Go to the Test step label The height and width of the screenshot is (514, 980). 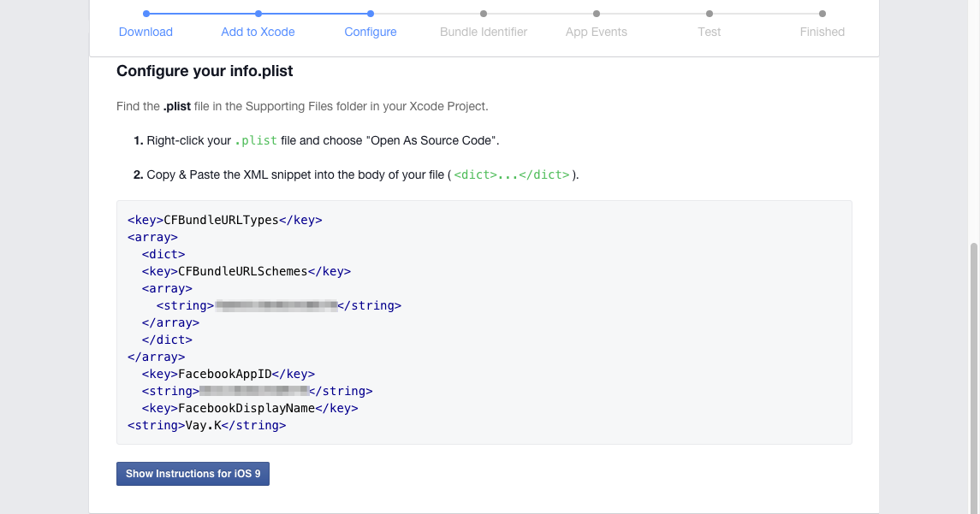click(710, 32)
